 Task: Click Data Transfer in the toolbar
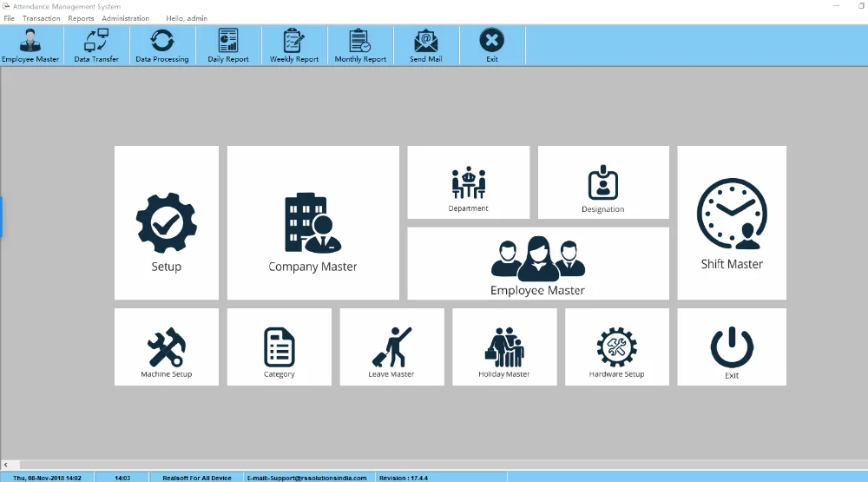pos(96,46)
